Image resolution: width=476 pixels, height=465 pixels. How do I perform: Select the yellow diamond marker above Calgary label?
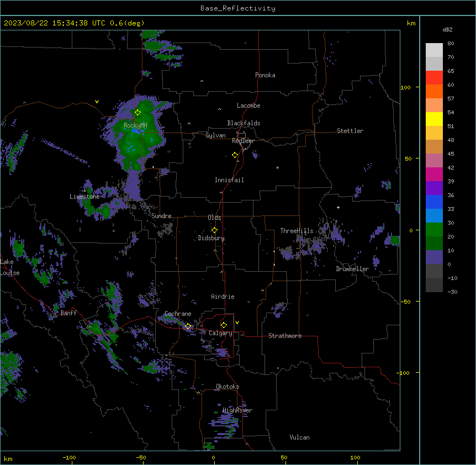click(x=224, y=325)
